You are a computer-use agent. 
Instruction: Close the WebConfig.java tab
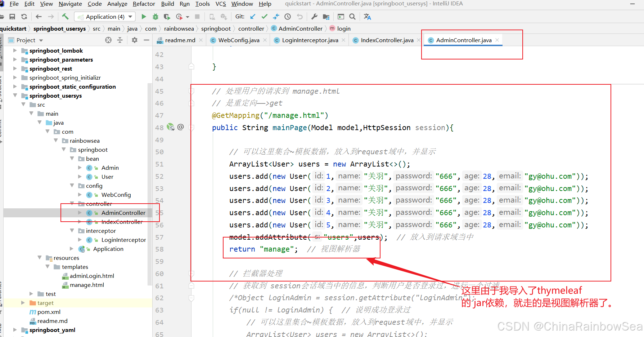point(265,40)
